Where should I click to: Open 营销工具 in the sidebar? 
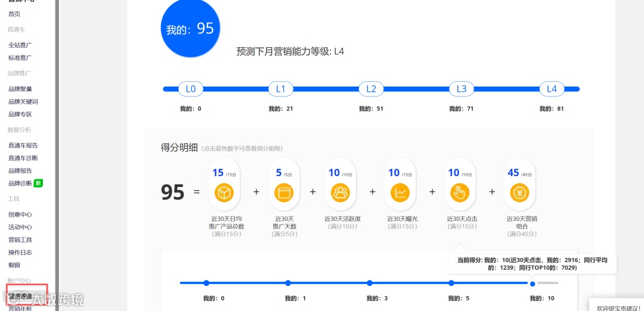20,240
